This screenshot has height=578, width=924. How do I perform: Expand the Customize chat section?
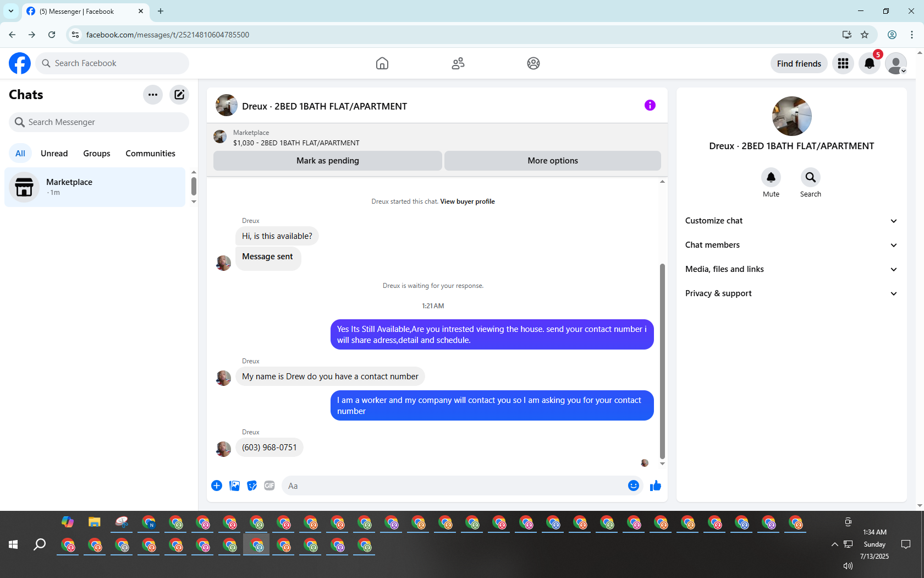[791, 221]
